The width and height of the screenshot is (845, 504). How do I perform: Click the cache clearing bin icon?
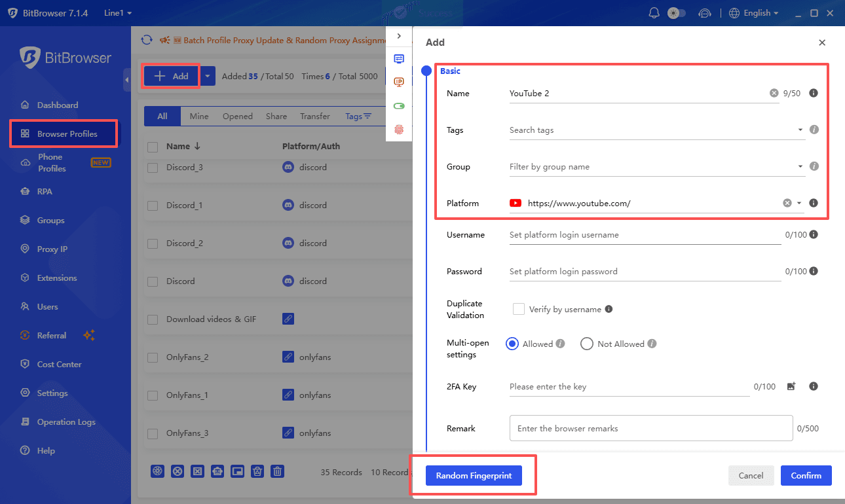(x=257, y=471)
